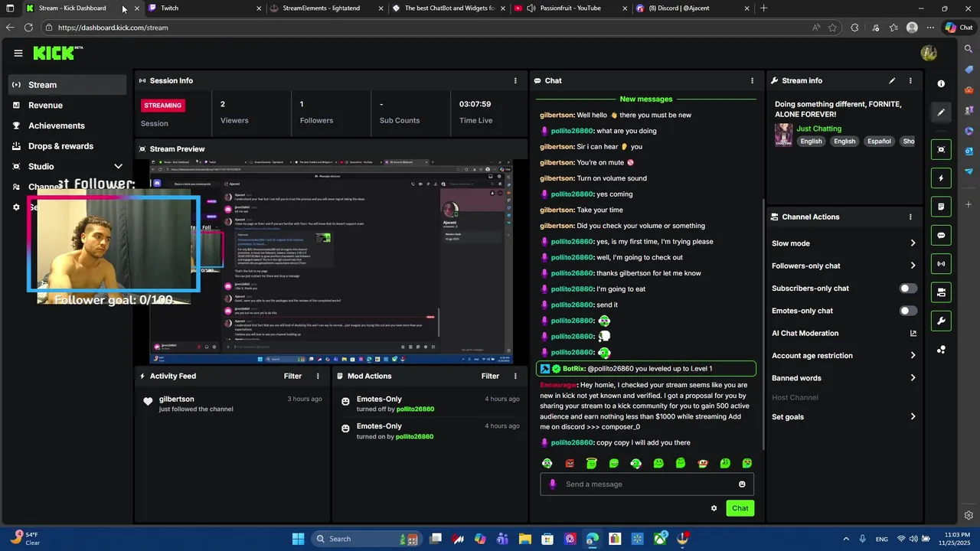Switch to the Twitch browser tab
The image size is (980, 551).
pos(204,8)
